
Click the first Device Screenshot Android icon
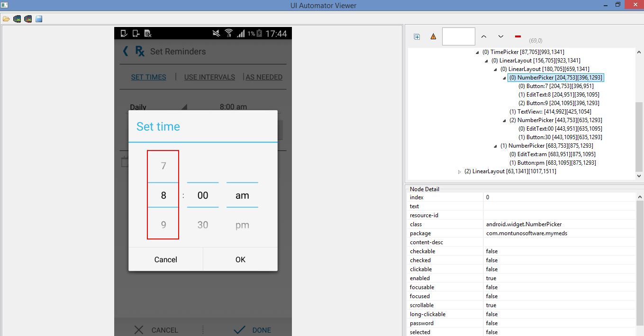(17, 19)
